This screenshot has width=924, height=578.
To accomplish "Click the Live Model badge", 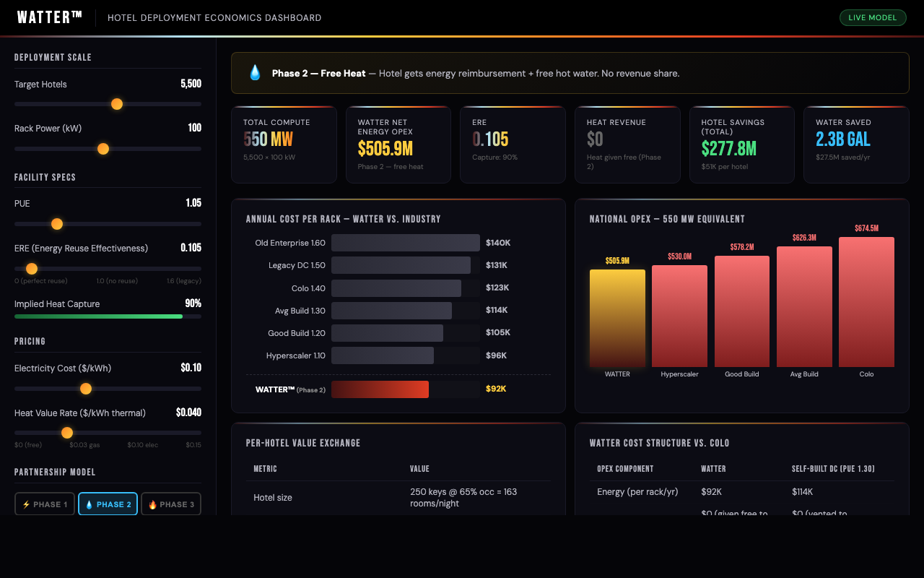I will pos(872,17).
